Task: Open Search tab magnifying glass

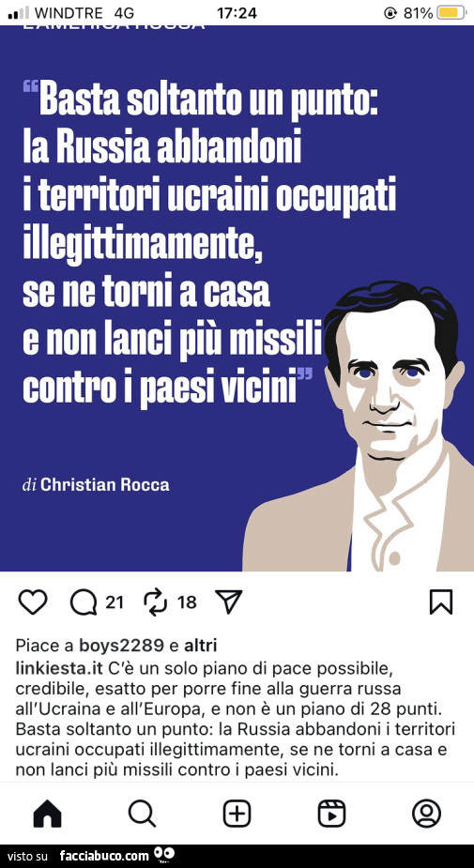Action: pos(143,815)
